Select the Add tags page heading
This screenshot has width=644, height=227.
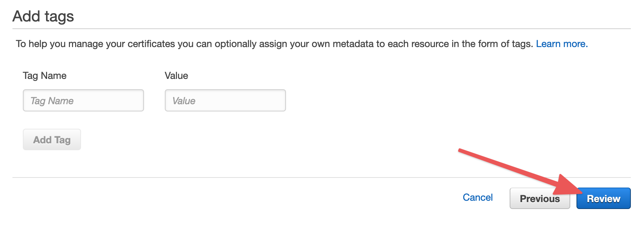(x=43, y=16)
